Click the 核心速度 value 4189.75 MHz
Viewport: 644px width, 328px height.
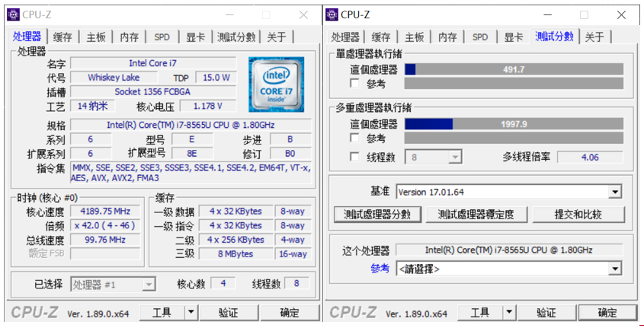click(x=105, y=211)
